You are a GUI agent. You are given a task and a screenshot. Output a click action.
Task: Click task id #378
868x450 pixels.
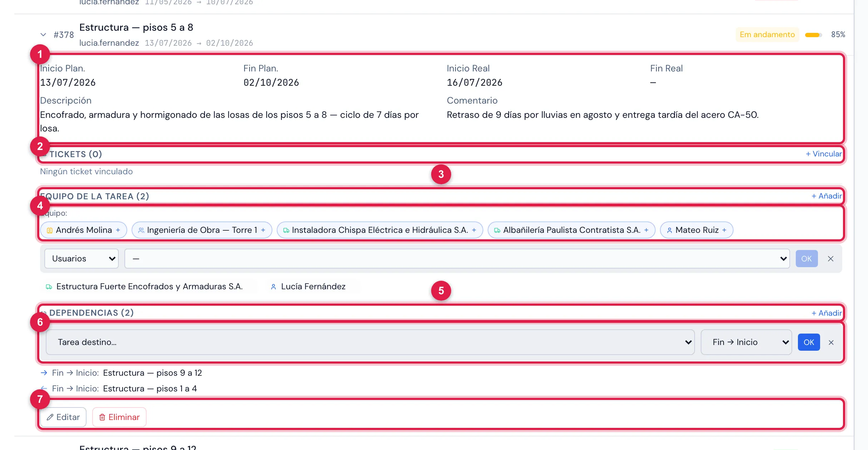click(64, 35)
